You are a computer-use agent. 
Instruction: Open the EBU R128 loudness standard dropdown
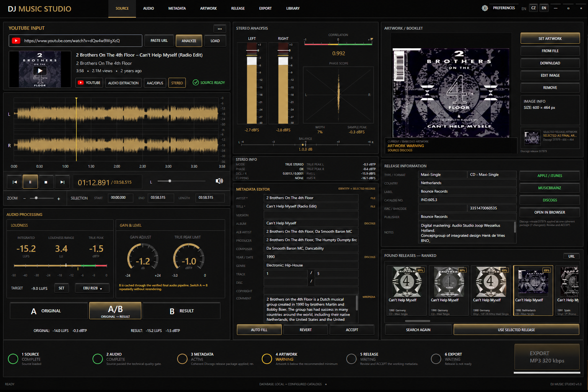92,288
